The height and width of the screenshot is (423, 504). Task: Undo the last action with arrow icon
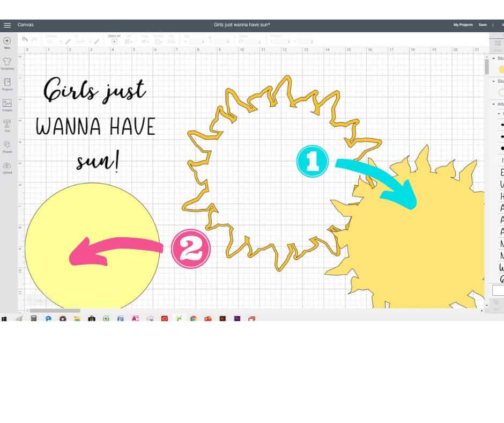click(x=25, y=40)
